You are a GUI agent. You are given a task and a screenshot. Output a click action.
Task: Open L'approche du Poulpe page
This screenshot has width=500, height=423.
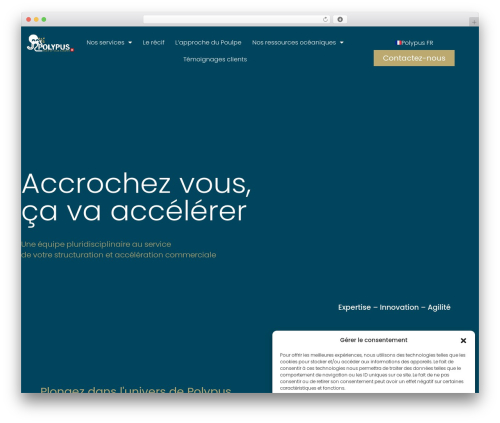click(x=208, y=43)
